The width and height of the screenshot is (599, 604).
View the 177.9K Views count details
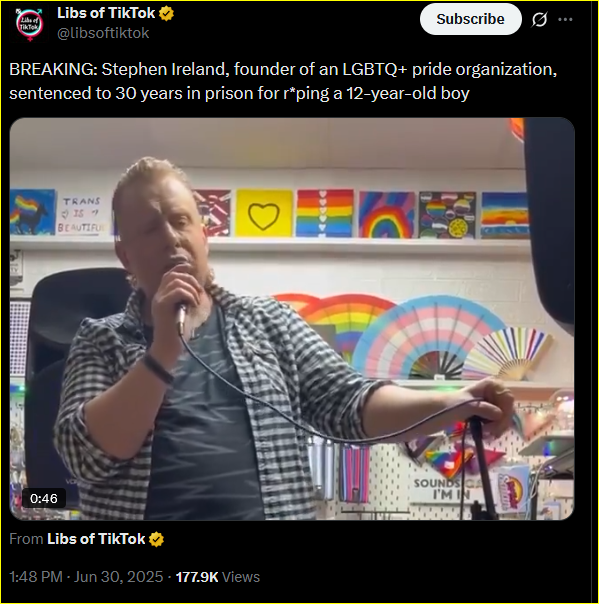click(x=218, y=577)
